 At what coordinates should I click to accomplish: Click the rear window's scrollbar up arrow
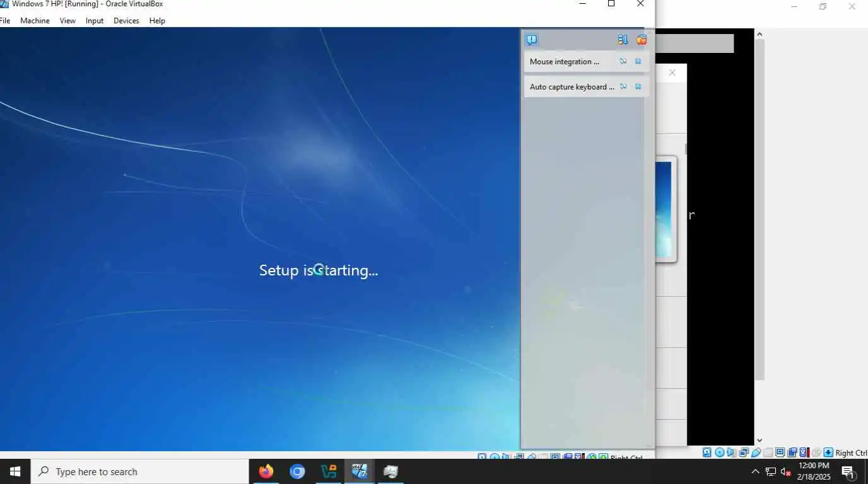[x=759, y=34]
